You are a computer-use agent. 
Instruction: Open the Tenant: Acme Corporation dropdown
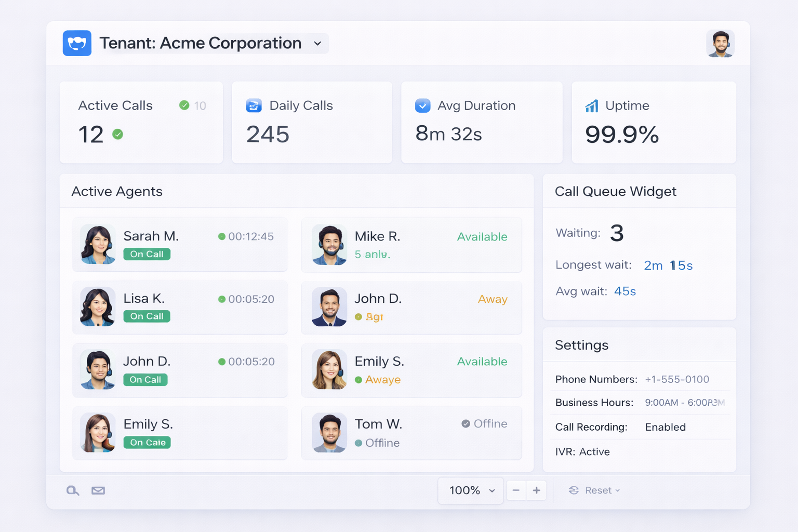click(317, 44)
